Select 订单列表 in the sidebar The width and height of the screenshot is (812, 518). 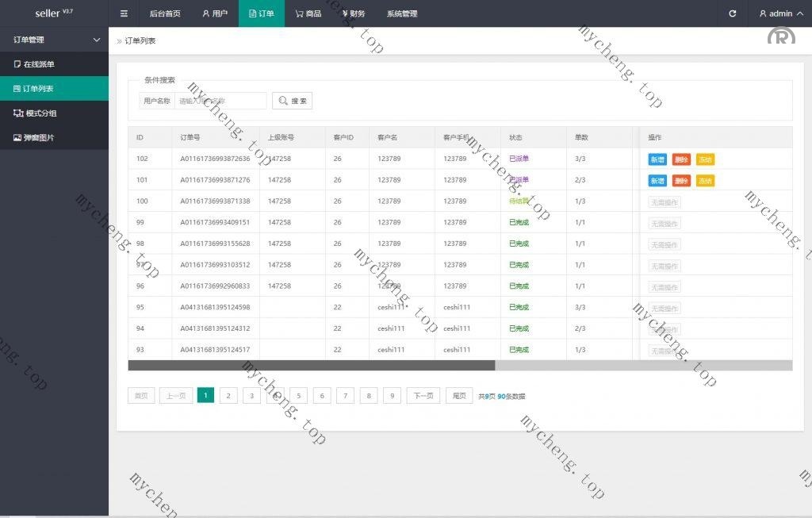pyautogui.click(x=38, y=89)
